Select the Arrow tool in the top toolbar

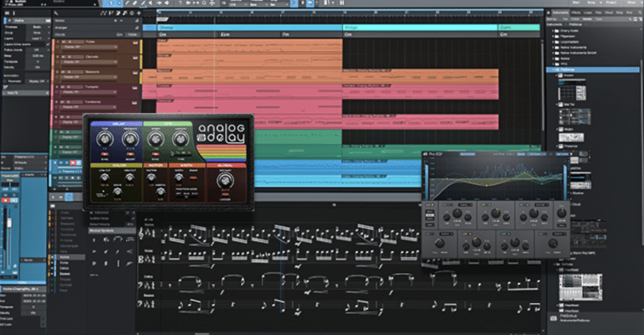111,3
